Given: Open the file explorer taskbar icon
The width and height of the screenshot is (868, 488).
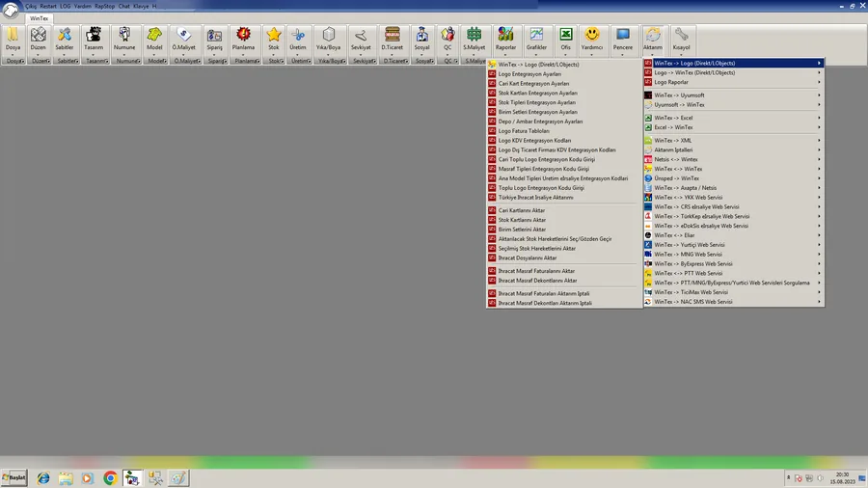Looking at the screenshot, I should (x=66, y=478).
